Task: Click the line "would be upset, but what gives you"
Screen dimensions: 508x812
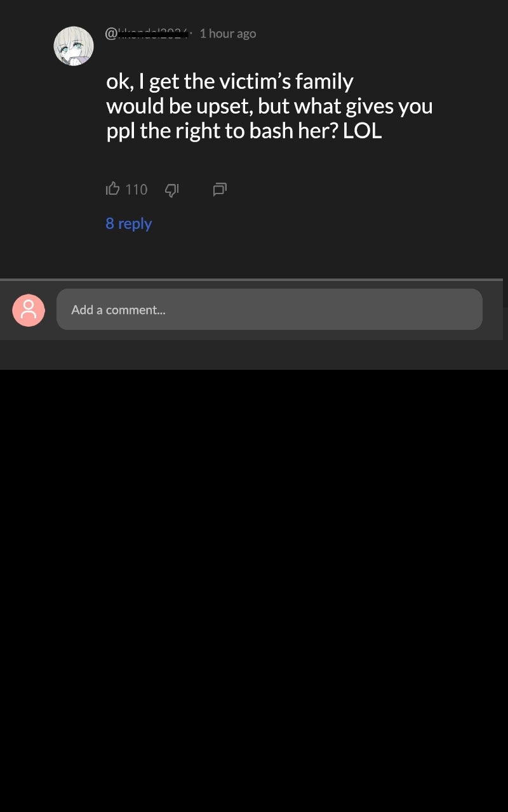Action: click(269, 106)
